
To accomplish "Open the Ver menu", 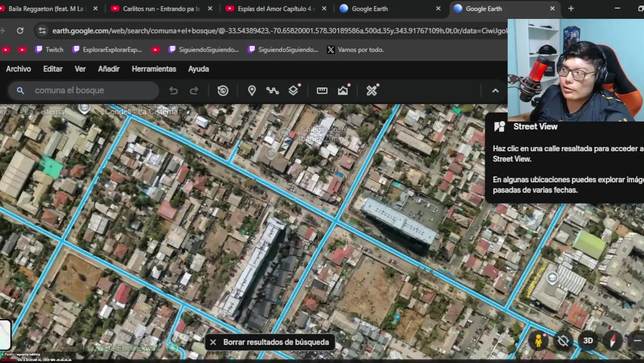I will 80,69.
